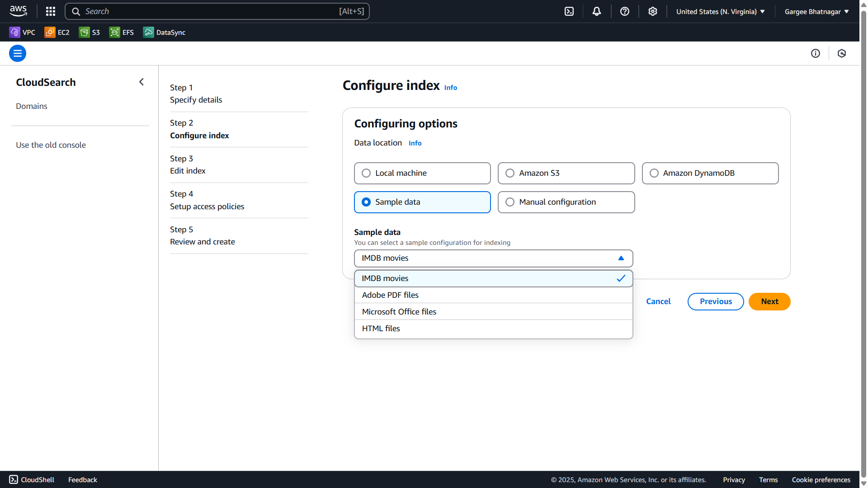
Task: Click Step 4 Setup access policies text
Action: [x=207, y=200]
